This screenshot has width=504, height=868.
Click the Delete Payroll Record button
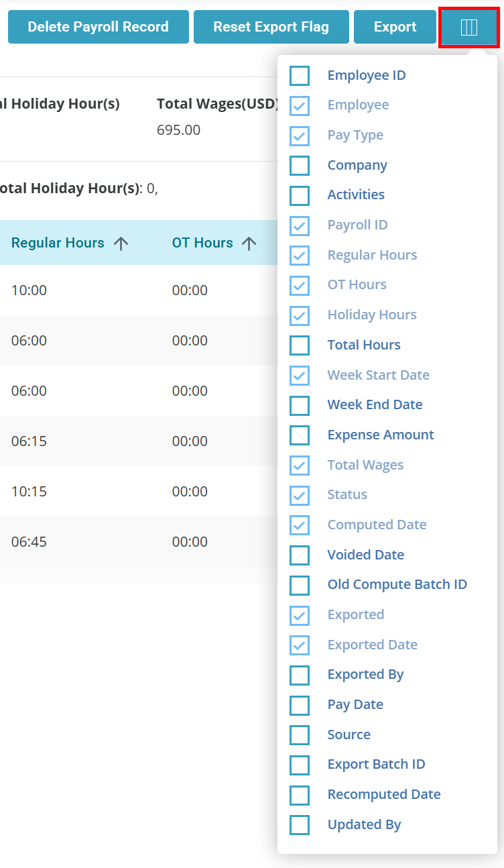pyautogui.click(x=99, y=27)
